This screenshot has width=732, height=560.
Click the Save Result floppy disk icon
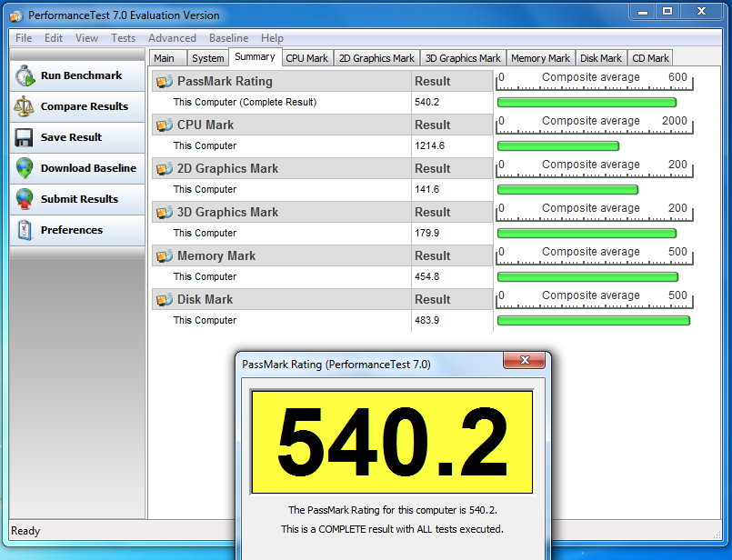(24, 137)
